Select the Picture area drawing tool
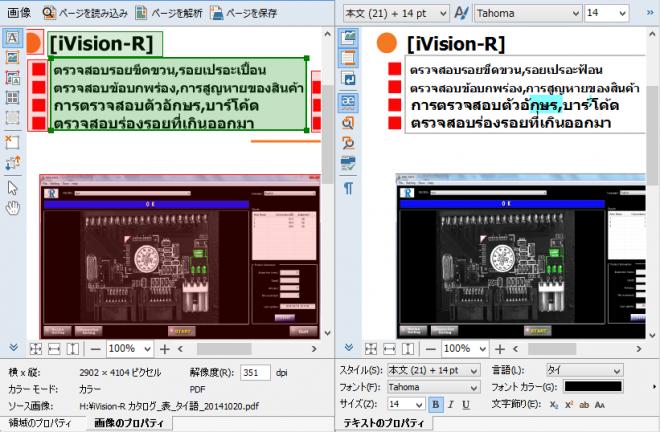This screenshot has height=432, width=660. point(13,58)
